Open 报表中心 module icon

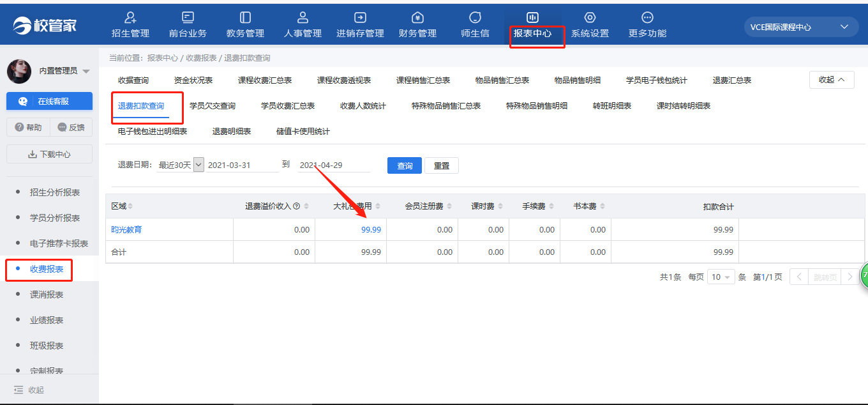coord(532,17)
